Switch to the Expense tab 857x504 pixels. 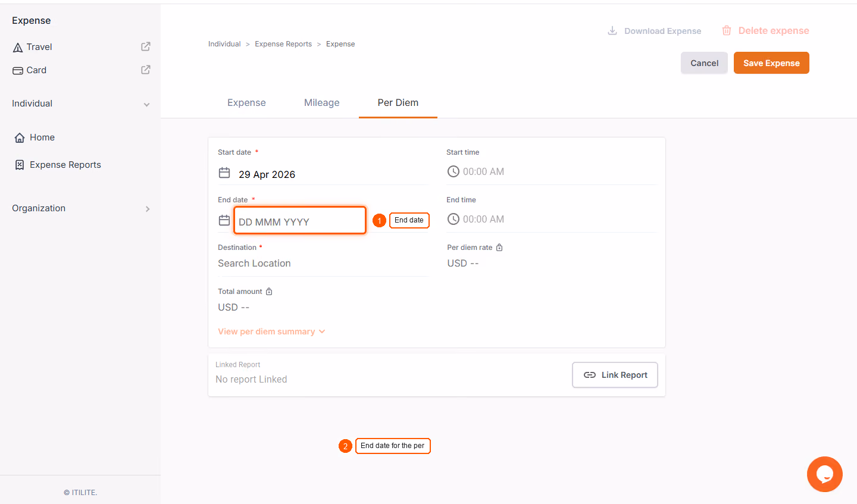pos(246,102)
